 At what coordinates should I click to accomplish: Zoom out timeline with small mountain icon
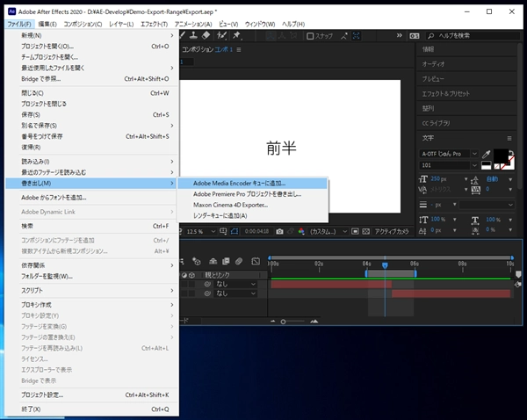click(x=273, y=322)
